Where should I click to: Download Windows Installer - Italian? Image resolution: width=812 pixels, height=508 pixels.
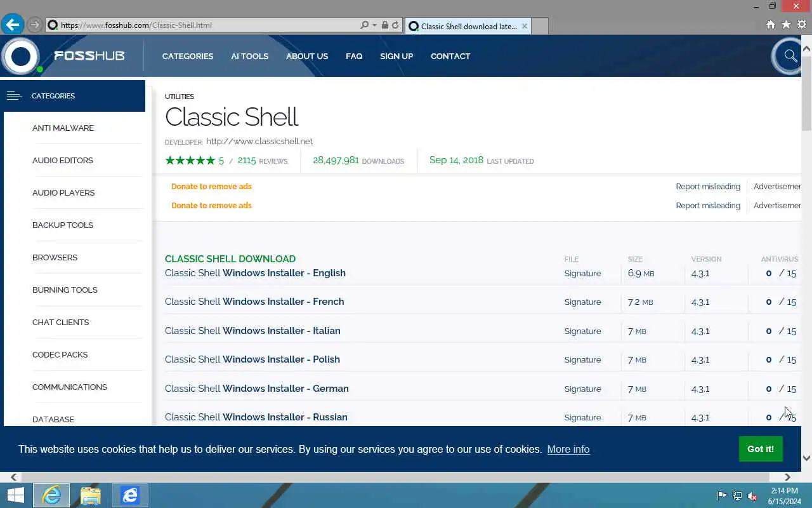[x=252, y=331]
